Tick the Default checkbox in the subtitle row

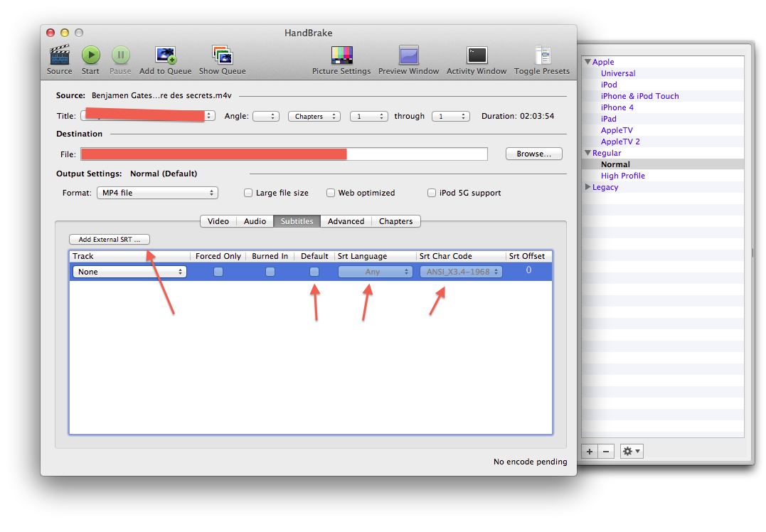click(314, 272)
